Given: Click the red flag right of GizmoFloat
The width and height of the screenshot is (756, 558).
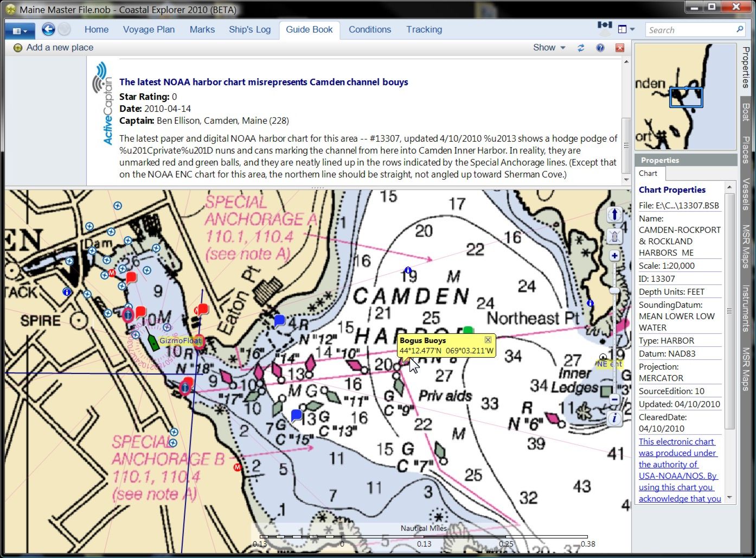Looking at the screenshot, I should [202, 310].
